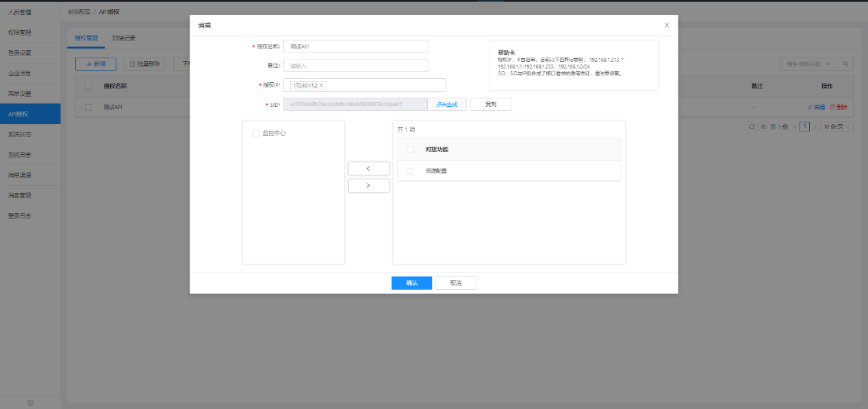Click the delete trash icon in 测试API row
Image resolution: width=868 pixels, height=409 pixels.
(x=832, y=107)
